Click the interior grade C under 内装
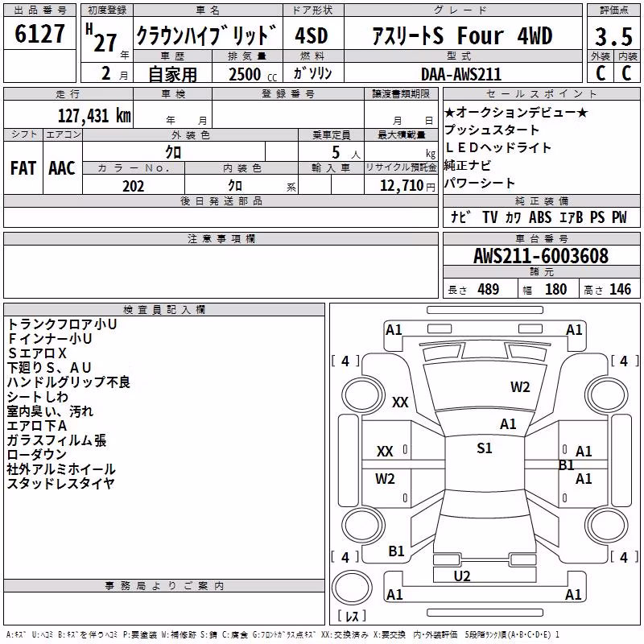This screenshot has height=644, width=644. point(626,73)
